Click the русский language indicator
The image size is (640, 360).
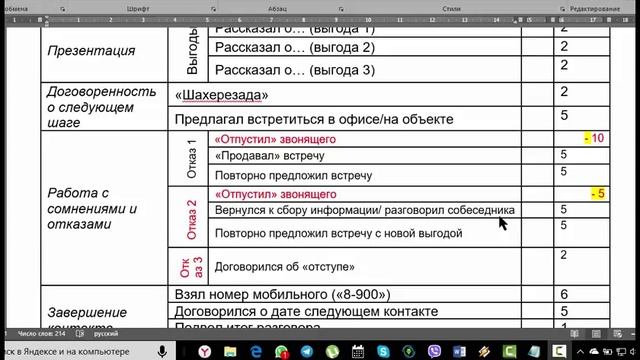[106, 334]
